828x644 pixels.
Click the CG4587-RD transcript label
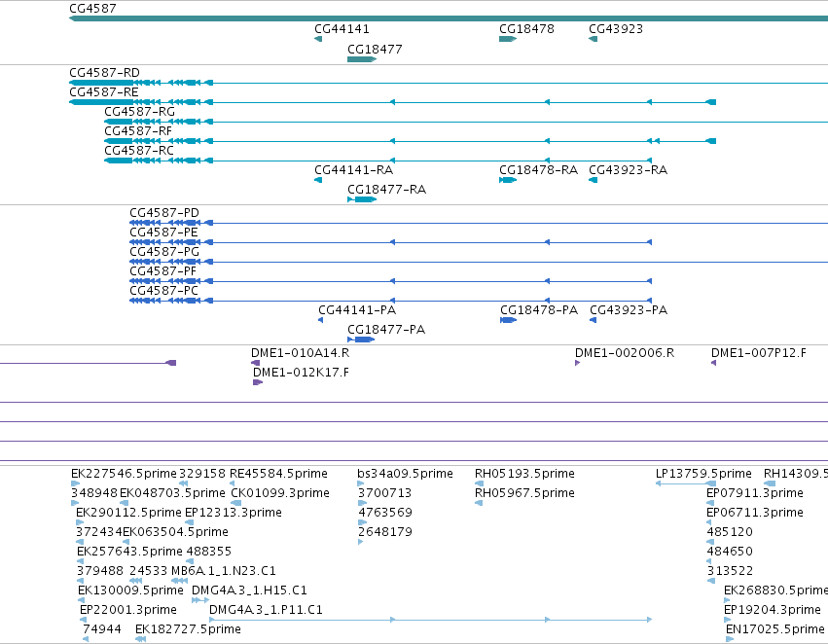(104, 73)
